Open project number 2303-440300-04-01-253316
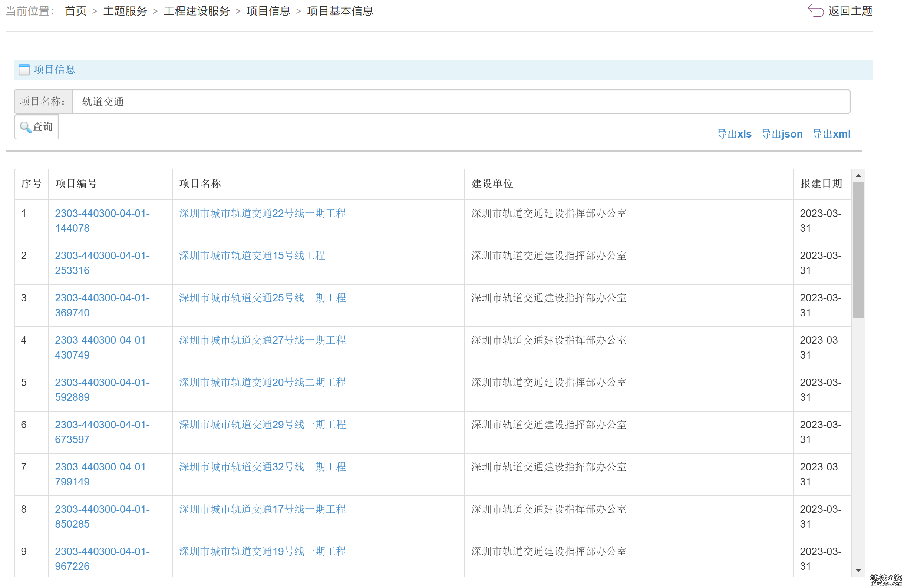The width and height of the screenshot is (904, 588). click(103, 263)
